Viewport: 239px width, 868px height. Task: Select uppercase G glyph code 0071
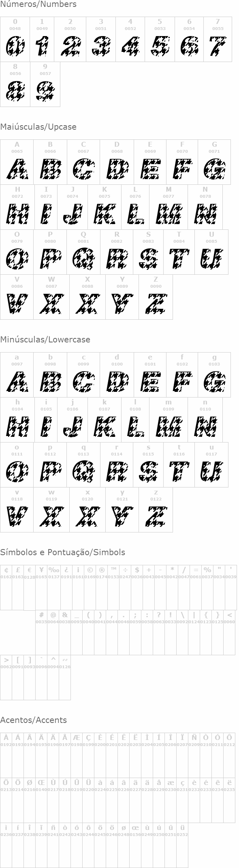click(x=214, y=162)
